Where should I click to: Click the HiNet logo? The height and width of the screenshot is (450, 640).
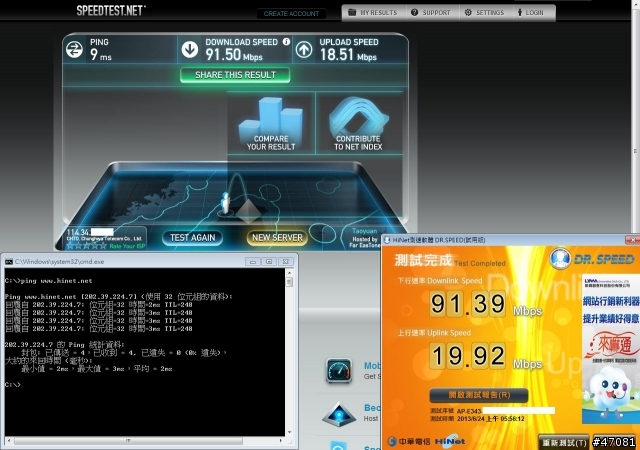[450, 441]
